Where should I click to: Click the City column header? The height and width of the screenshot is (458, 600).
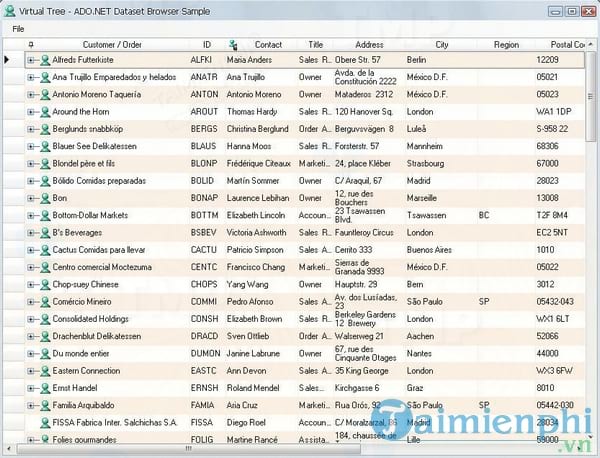[441, 44]
